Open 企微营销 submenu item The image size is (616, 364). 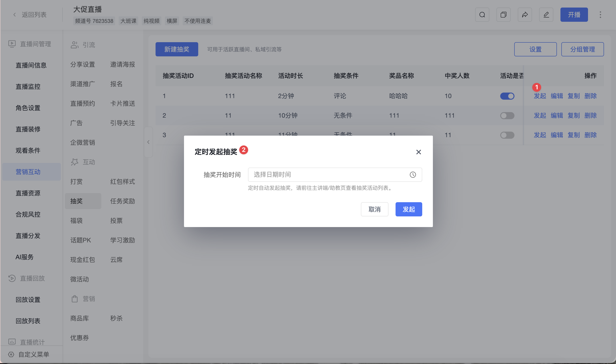click(83, 142)
